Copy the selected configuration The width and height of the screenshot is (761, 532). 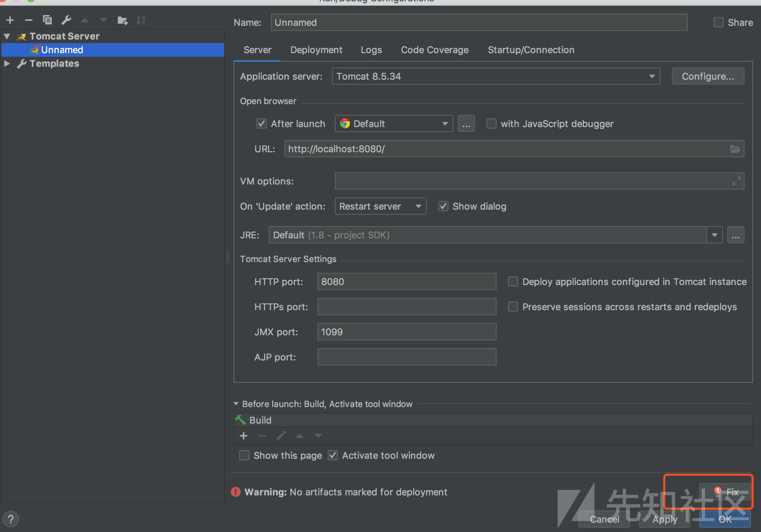[47, 20]
